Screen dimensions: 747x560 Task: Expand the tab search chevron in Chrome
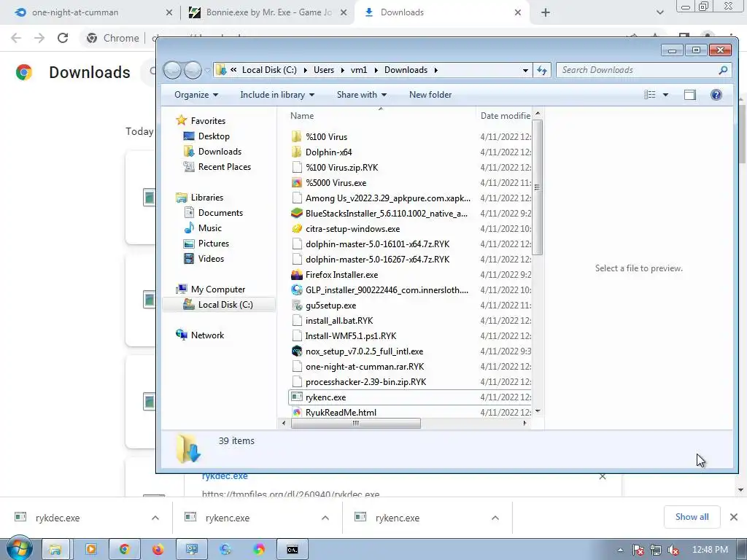659,12
